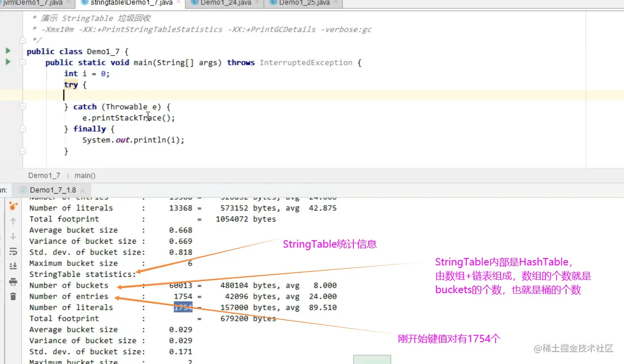Screen dimensions: 624x364
Task: Place cursor on empty line inside try
Action: click(322, 96)
